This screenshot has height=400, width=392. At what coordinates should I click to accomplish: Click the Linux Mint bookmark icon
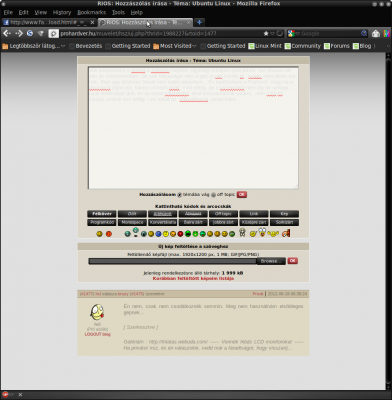(x=251, y=46)
